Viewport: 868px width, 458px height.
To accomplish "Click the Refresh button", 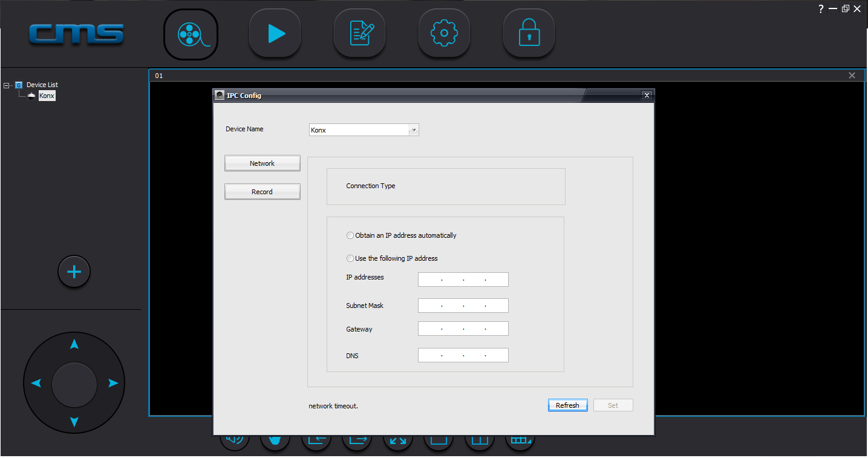I will point(567,405).
